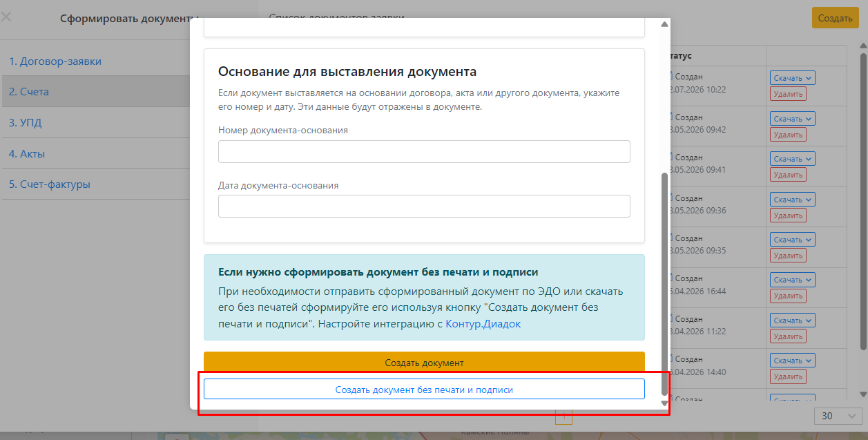Click the modal scrollbar thumb
Image resolution: width=868 pixels, height=440 pixels.
(x=665, y=283)
